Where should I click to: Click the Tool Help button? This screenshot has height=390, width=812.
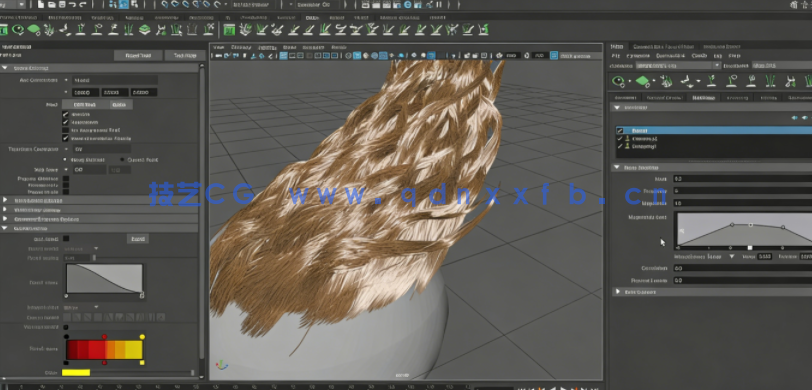pos(185,55)
